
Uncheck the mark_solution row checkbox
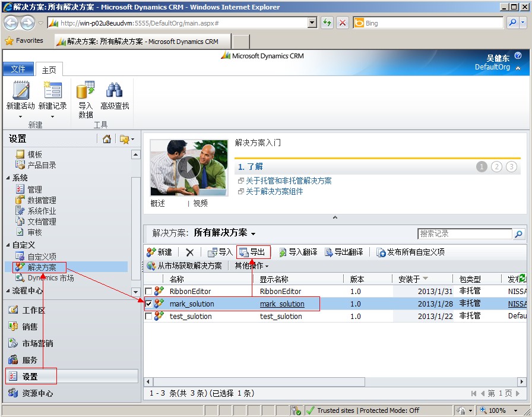coord(148,304)
